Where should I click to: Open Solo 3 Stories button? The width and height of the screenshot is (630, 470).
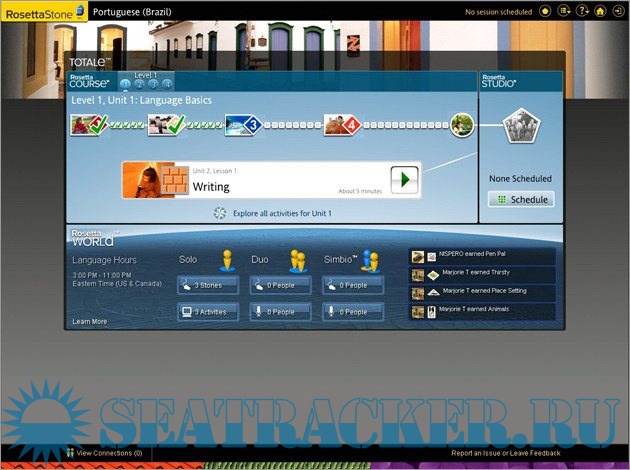[x=208, y=286]
